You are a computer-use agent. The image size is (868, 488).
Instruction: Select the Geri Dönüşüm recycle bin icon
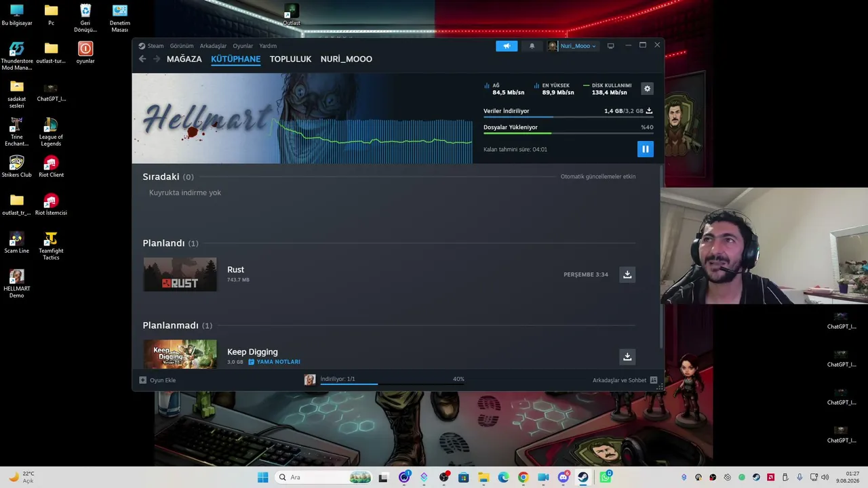pyautogui.click(x=85, y=18)
